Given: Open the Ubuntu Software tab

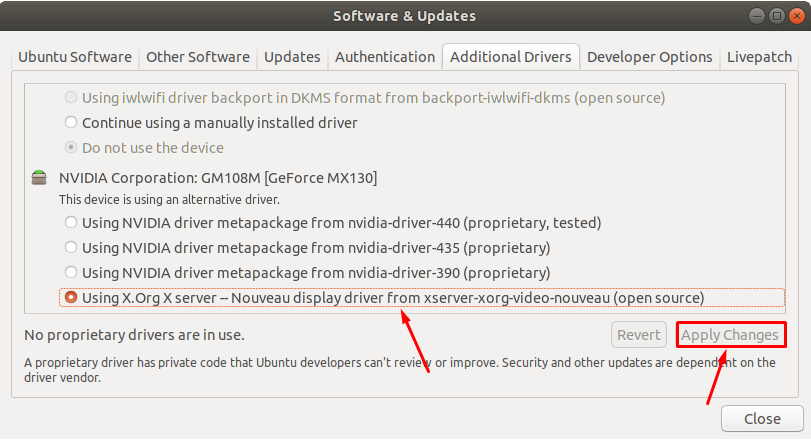Looking at the screenshot, I should click(75, 57).
